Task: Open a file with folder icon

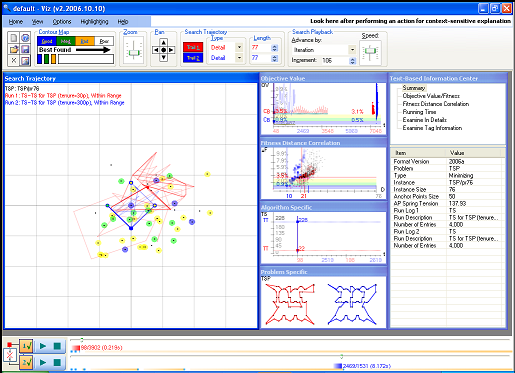Action: (14, 49)
